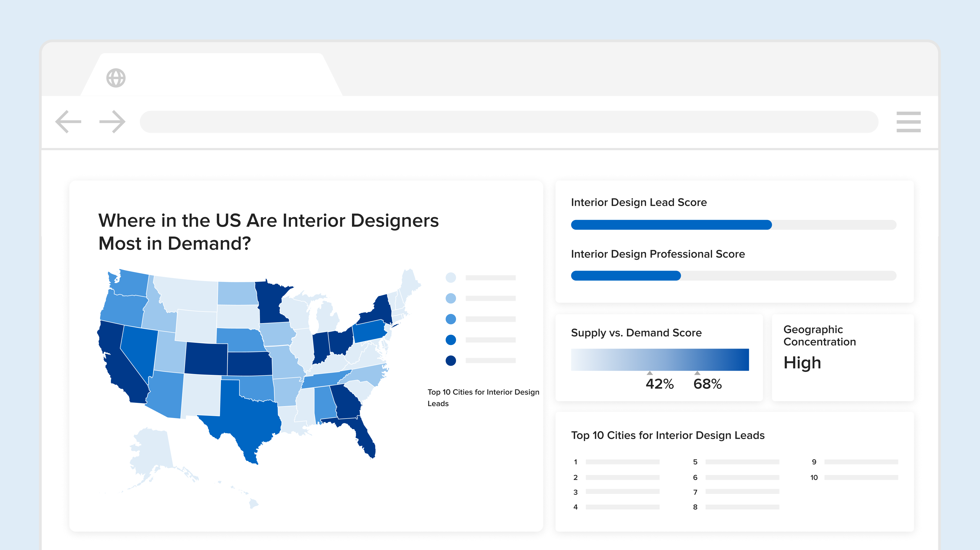The image size is (980, 550).
Task: Click the 42% marker triangle
Action: click(x=650, y=373)
